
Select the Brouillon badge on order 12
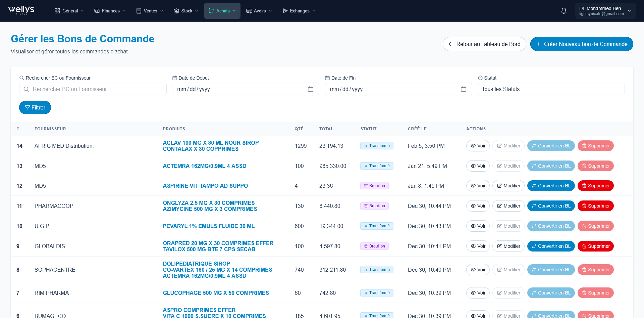[374, 186]
